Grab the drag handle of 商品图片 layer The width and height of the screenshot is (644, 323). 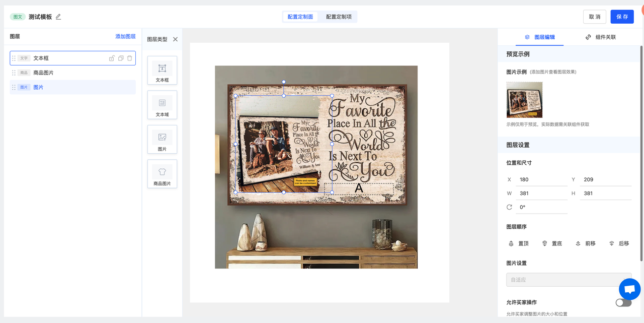click(x=14, y=73)
